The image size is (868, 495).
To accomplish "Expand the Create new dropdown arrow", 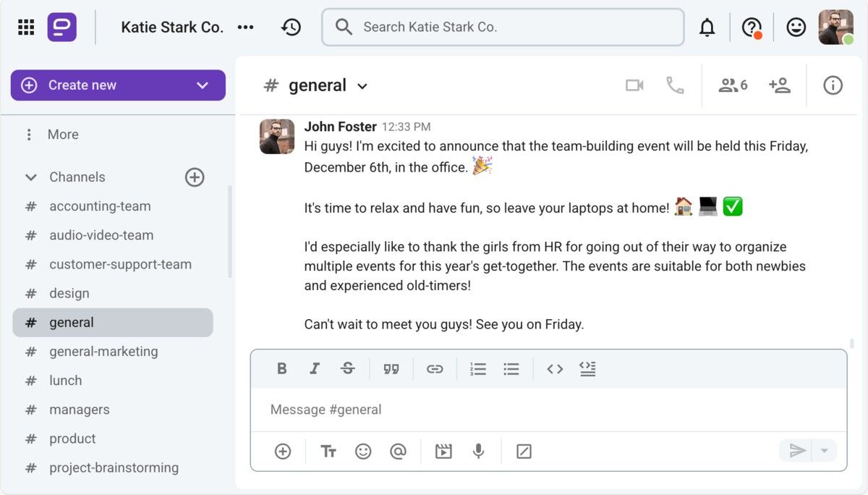I will 203,85.
